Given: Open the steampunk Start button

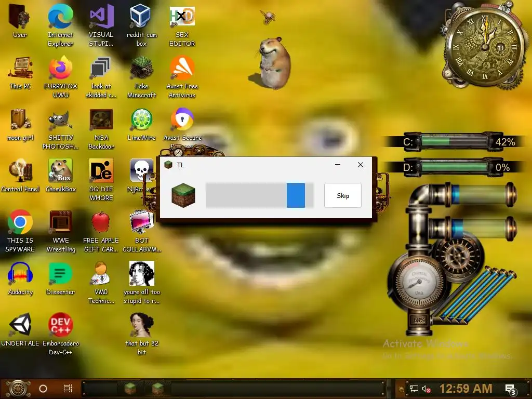Looking at the screenshot, I should coord(18,389).
